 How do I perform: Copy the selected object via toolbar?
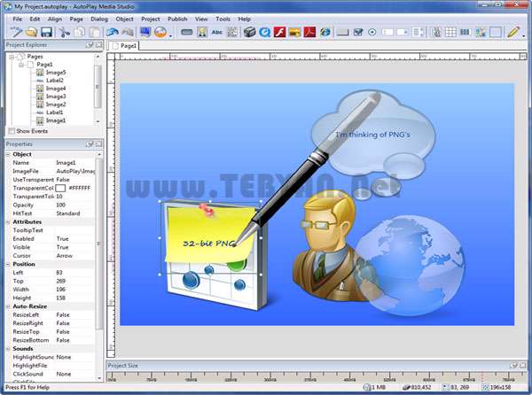[x=80, y=32]
